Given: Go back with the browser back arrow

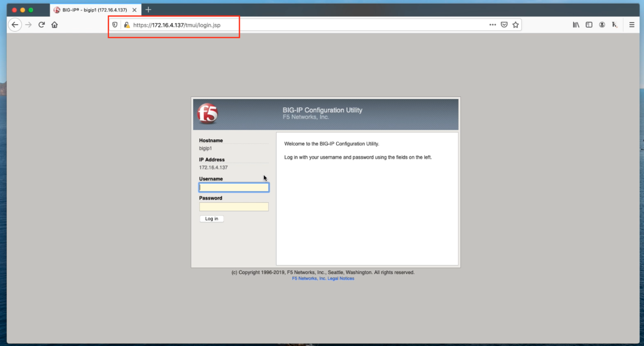Looking at the screenshot, I should [15, 25].
